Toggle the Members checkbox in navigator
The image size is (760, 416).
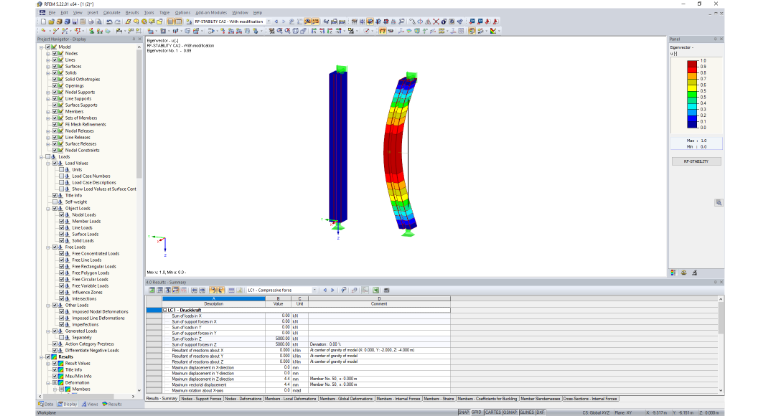(55, 112)
